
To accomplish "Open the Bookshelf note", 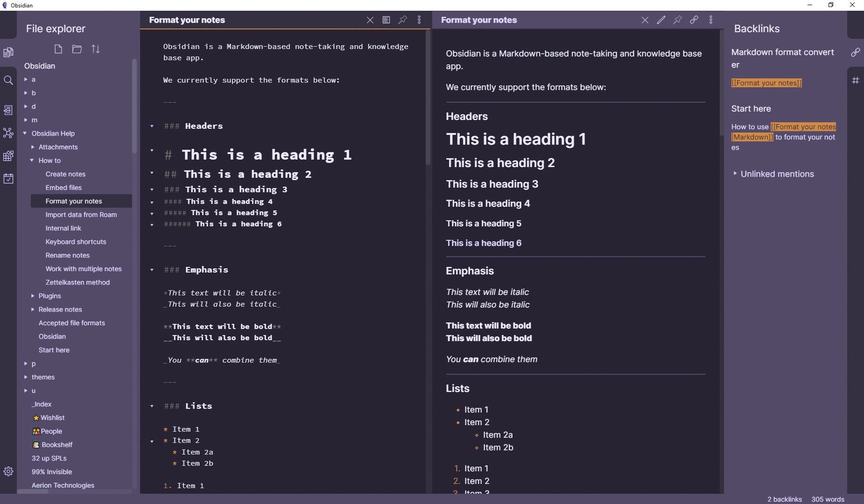I will 52,445.
